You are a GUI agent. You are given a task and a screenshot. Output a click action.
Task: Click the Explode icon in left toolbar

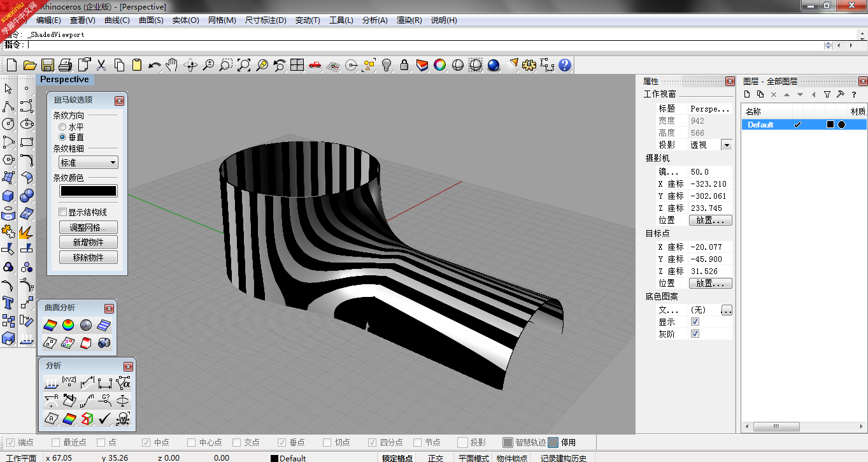tap(26, 231)
